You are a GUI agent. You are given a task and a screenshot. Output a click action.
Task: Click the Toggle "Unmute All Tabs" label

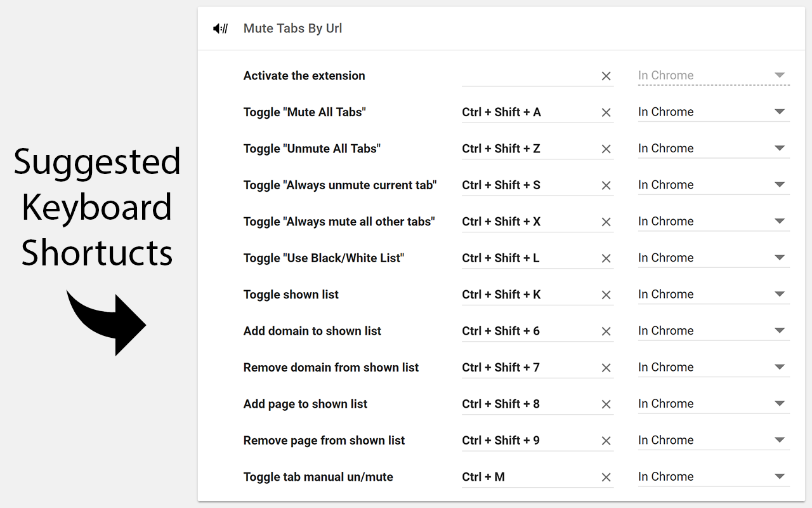click(312, 149)
